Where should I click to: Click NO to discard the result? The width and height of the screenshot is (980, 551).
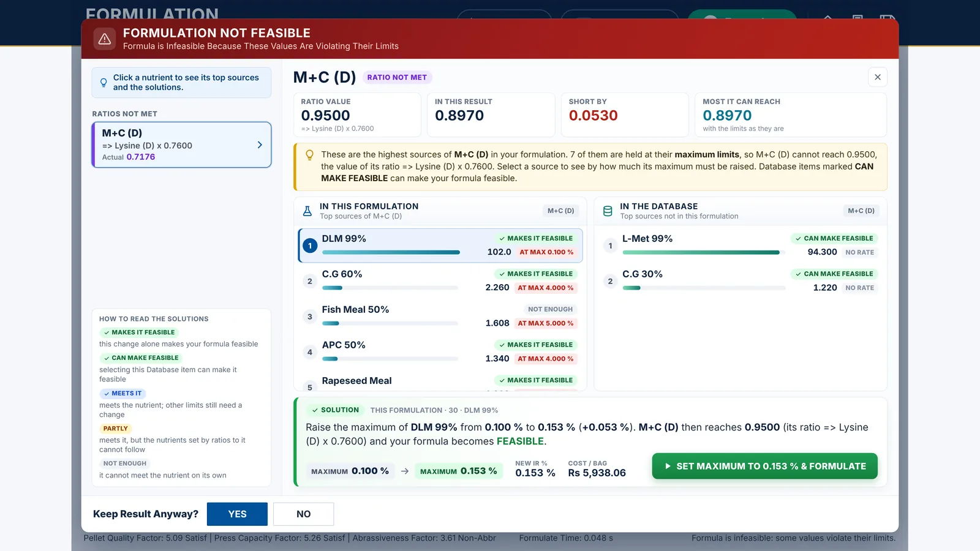[x=303, y=514]
